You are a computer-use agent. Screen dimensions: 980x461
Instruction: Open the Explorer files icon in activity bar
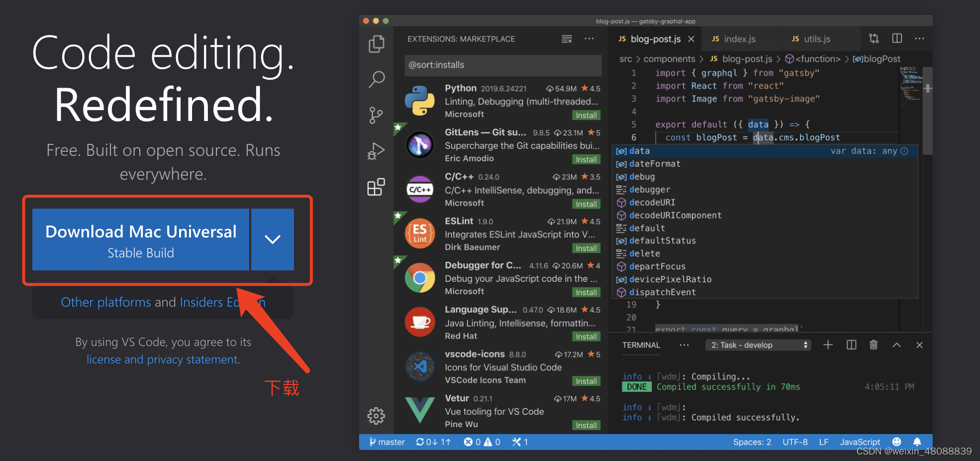tap(376, 44)
